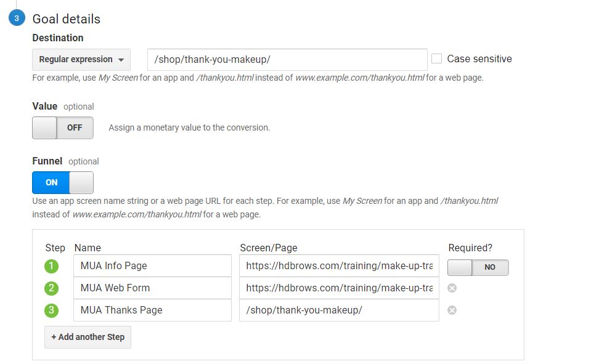This screenshot has width=607, height=364.
Task: Remove the MUA Web Form step
Action: [x=452, y=288]
